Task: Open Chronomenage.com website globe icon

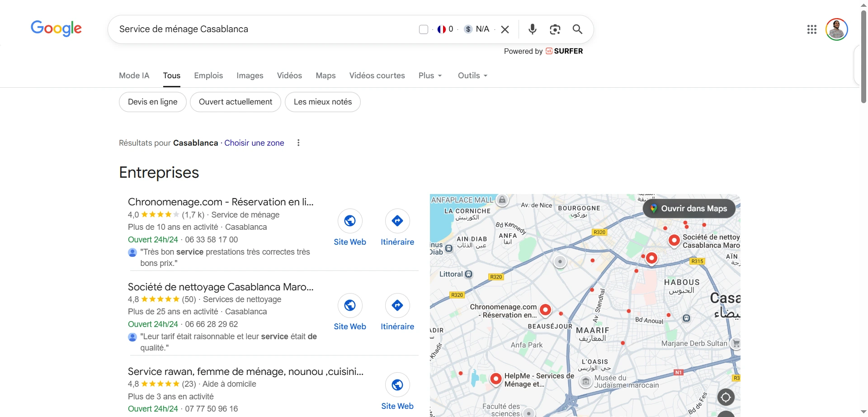Action: 350,221
